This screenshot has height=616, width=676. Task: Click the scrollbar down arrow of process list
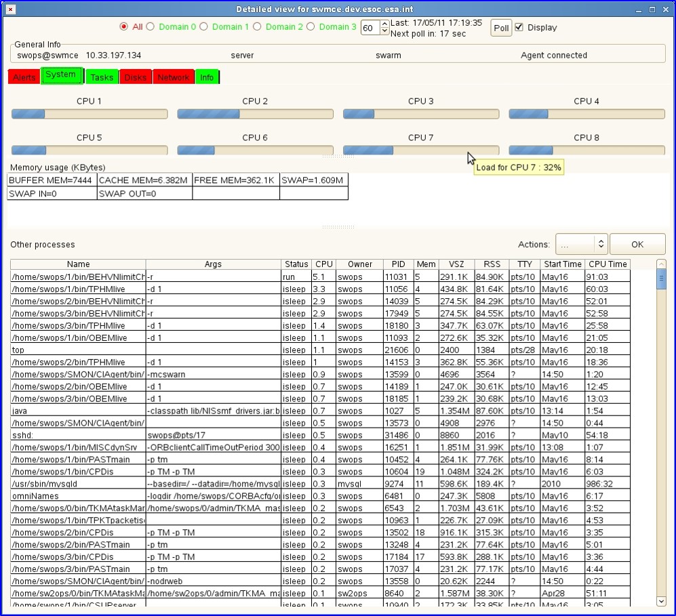point(661,601)
